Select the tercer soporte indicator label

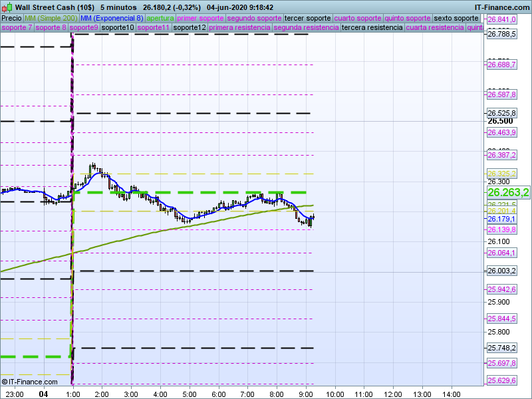tap(307, 18)
